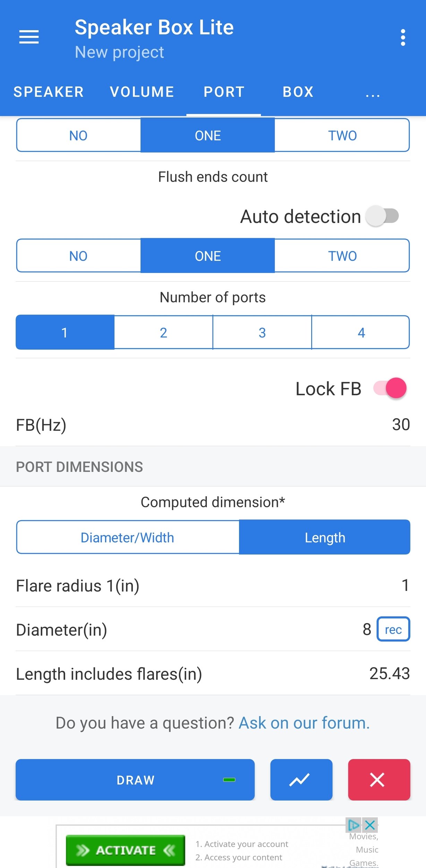Choose Diameter/Width as computed dimension

tap(127, 537)
